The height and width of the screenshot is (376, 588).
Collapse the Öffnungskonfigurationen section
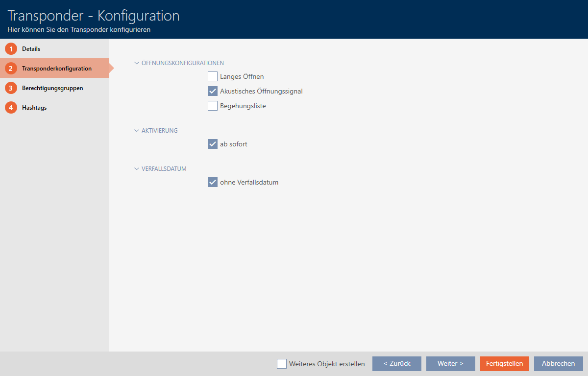click(137, 63)
